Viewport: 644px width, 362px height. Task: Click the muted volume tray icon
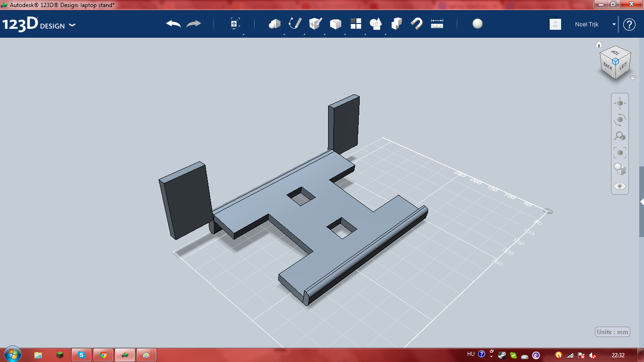point(593,355)
